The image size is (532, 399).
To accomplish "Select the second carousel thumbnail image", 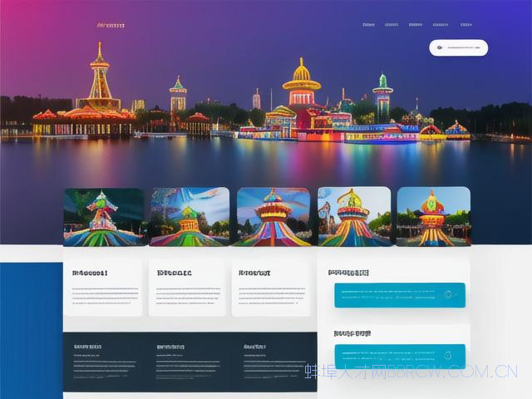I will (x=189, y=216).
